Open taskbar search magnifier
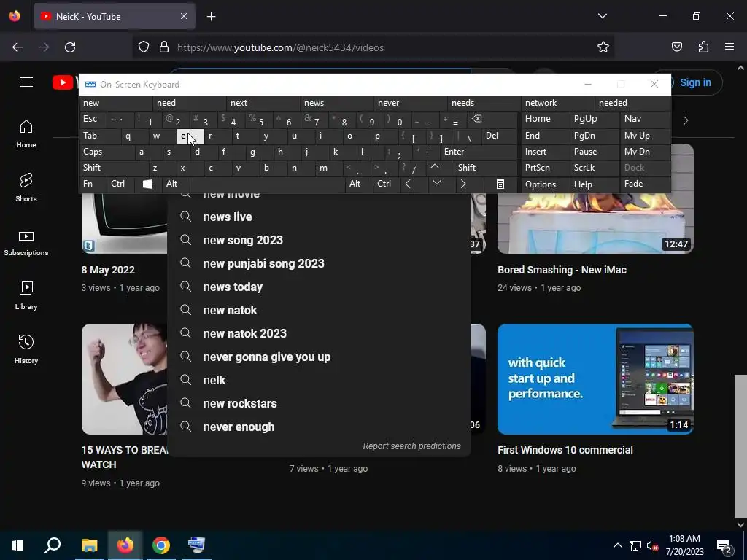The width and height of the screenshot is (747, 560). click(x=53, y=545)
